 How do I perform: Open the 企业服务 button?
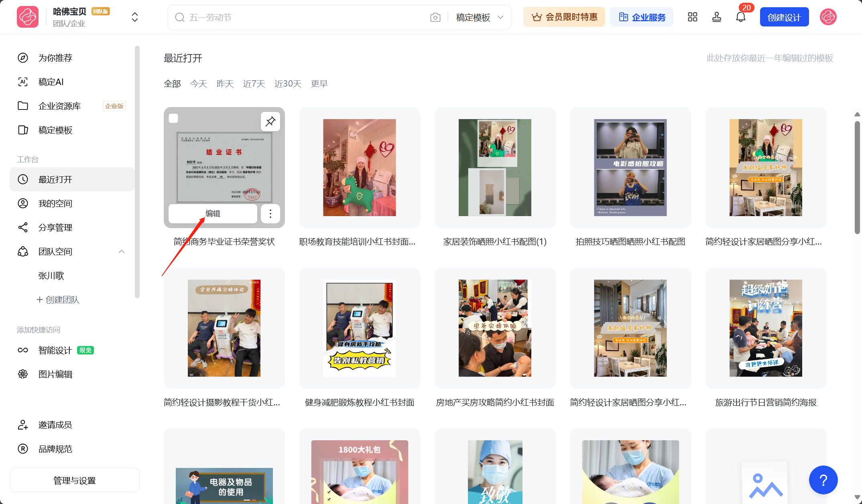point(642,17)
